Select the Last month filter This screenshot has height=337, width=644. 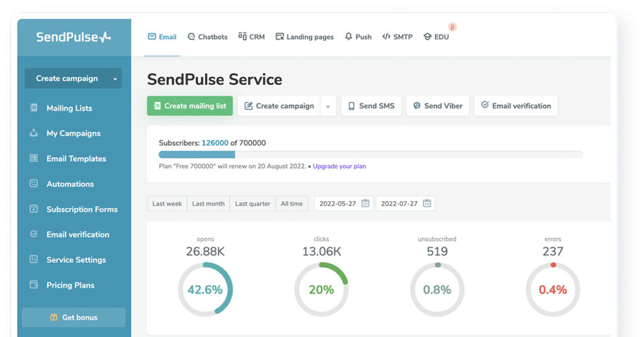pos(208,204)
